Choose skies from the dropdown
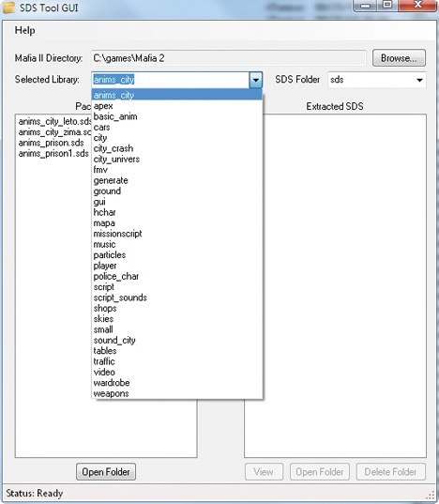 (x=177, y=318)
